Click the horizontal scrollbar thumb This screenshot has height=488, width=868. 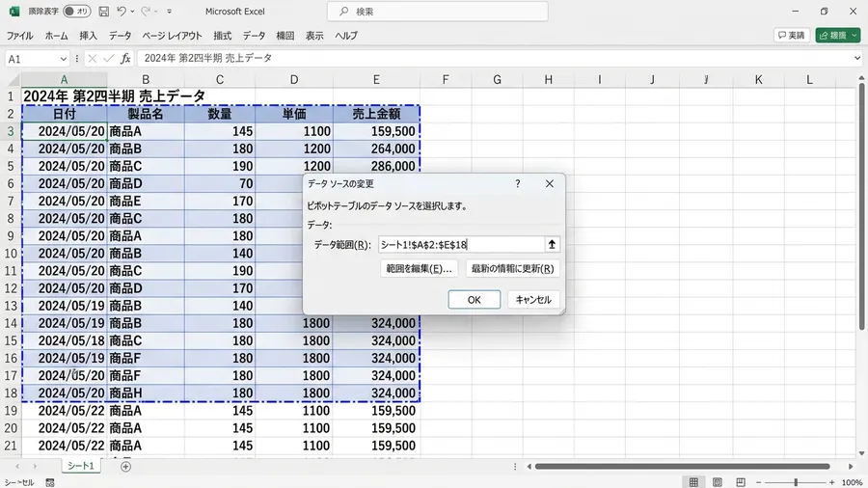(x=682, y=467)
